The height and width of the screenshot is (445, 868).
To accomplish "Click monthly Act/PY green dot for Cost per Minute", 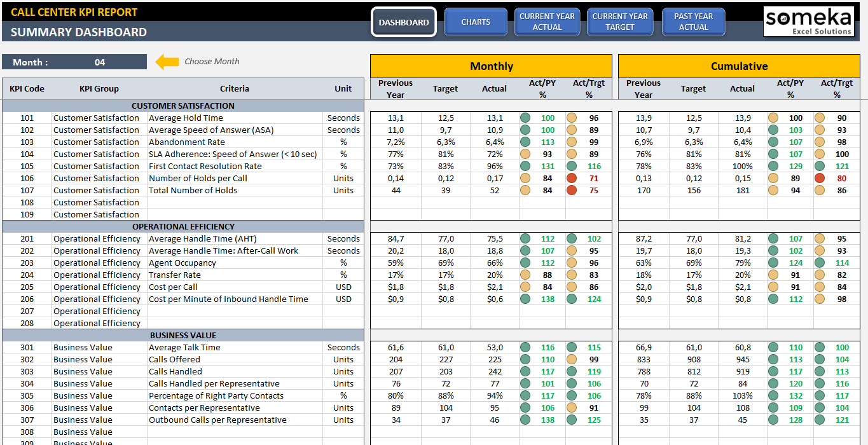I will [x=525, y=299].
